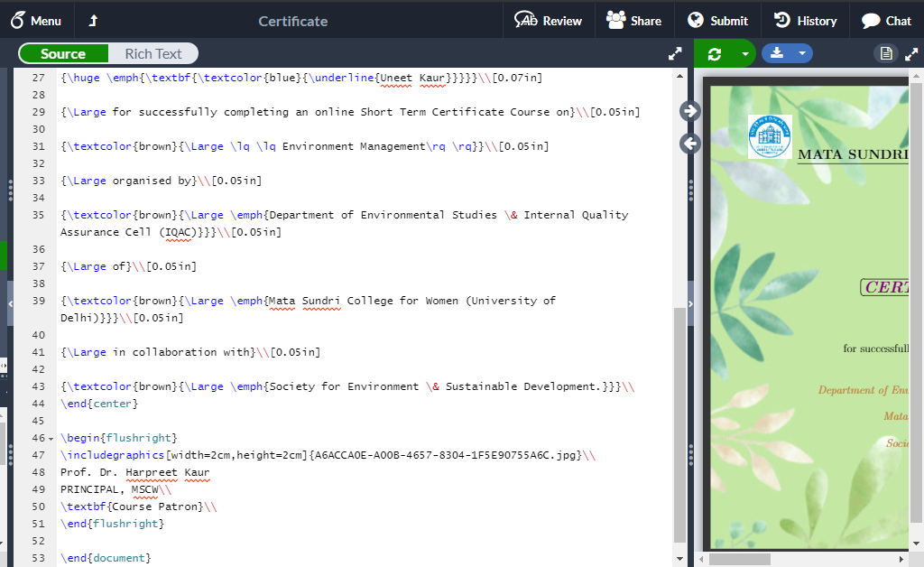
Task: Click the text \end{document} on line 53
Action: pyautogui.click(x=106, y=558)
